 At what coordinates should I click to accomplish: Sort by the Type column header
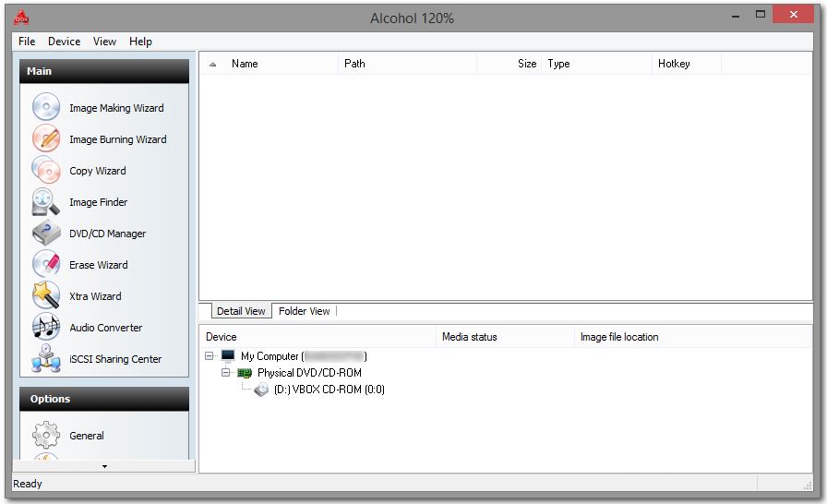[596, 64]
